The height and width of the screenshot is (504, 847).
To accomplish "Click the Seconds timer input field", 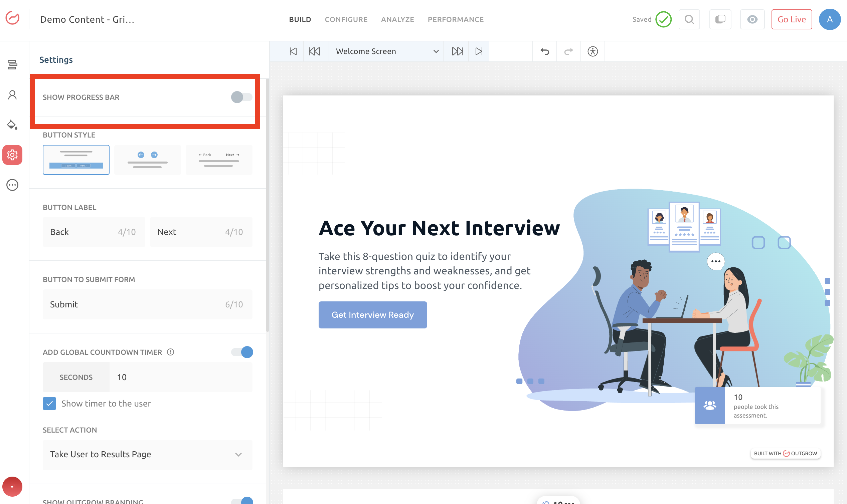I will pos(180,377).
